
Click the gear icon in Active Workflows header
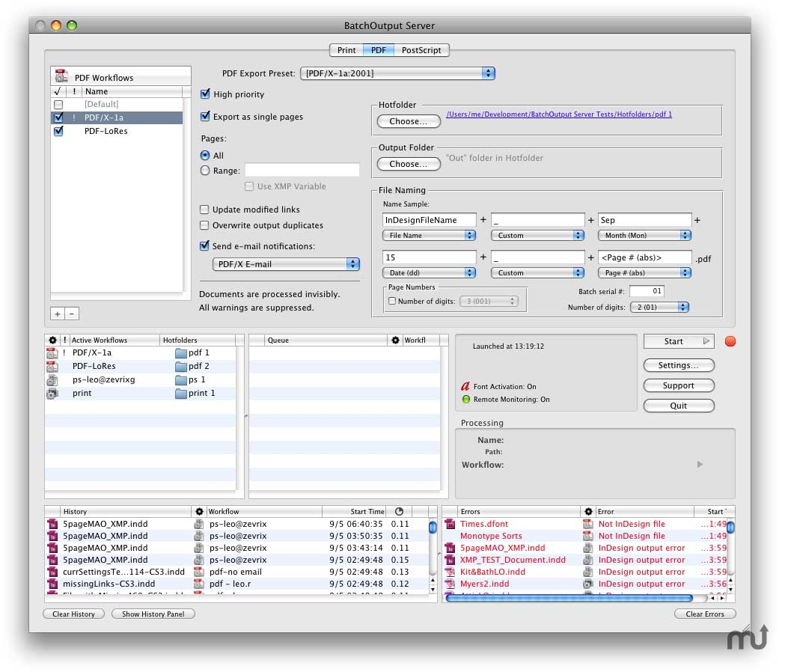click(52, 340)
